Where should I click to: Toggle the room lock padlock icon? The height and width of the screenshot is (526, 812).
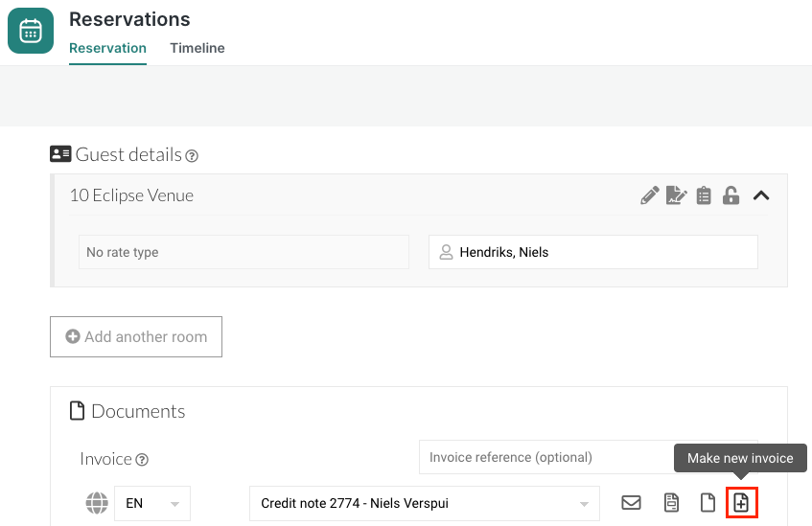pos(731,195)
